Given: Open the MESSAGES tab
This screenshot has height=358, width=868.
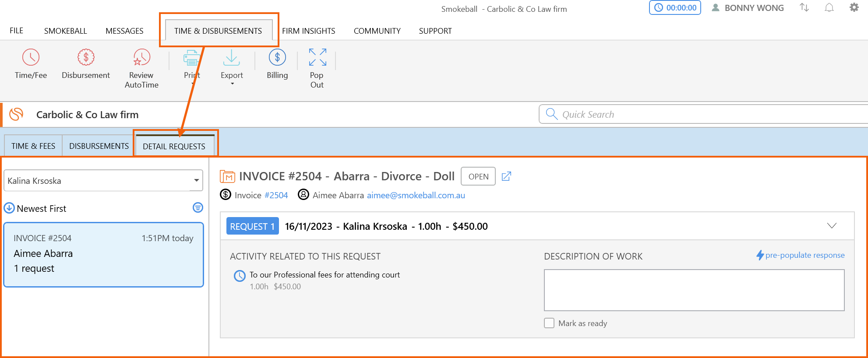Looking at the screenshot, I should (x=124, y=31).
